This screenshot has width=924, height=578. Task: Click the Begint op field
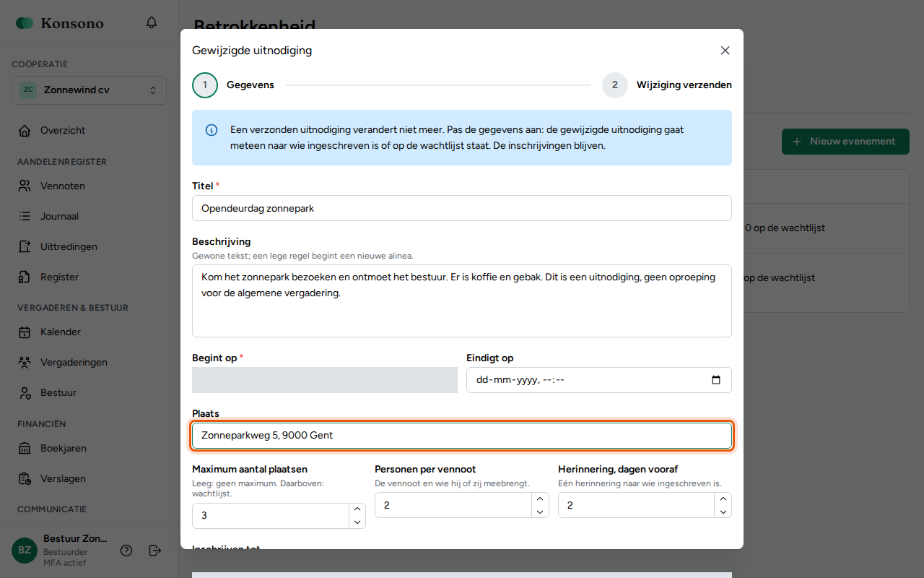[x=325, y=380]
